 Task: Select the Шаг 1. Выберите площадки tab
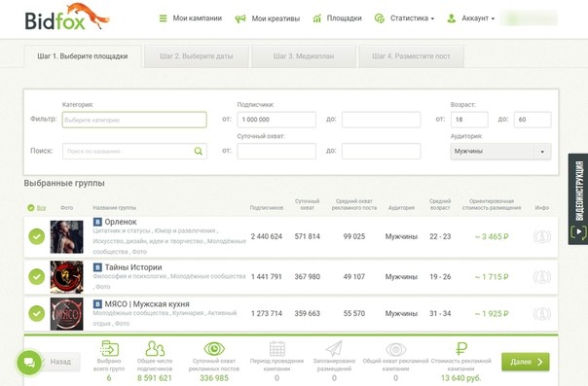pyautogui.click(x=83, y=56)
